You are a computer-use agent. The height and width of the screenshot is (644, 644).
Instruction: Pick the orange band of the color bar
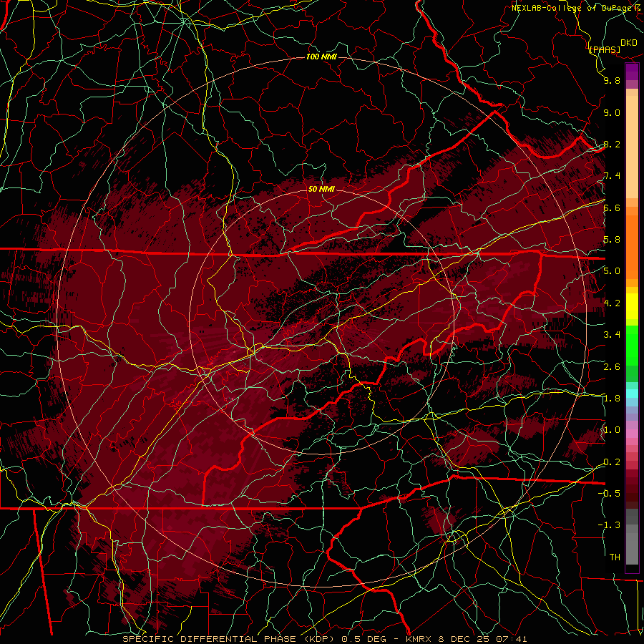tap(633, 246)
